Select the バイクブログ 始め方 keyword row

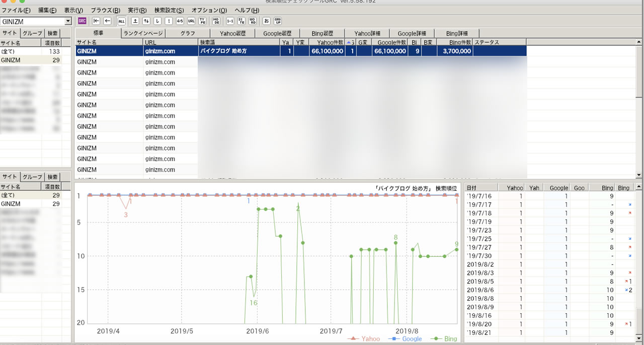301,51
